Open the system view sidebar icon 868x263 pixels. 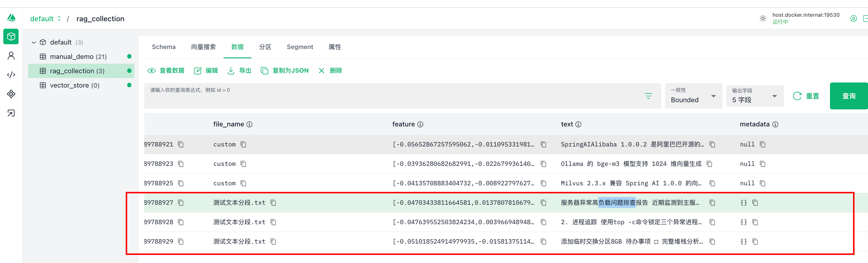11,94
